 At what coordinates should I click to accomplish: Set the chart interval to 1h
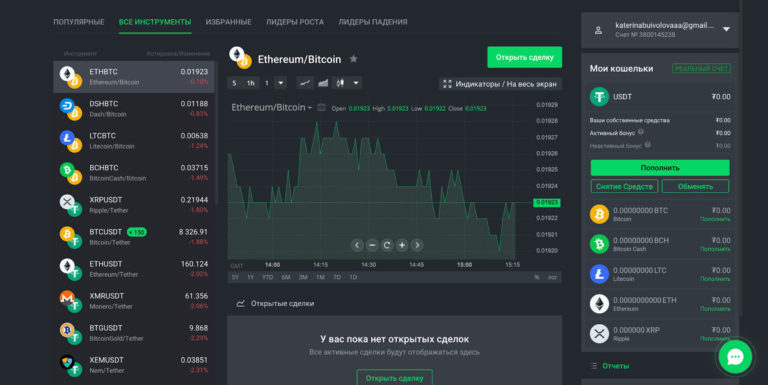pyautogui.click(x=250, y=83)
